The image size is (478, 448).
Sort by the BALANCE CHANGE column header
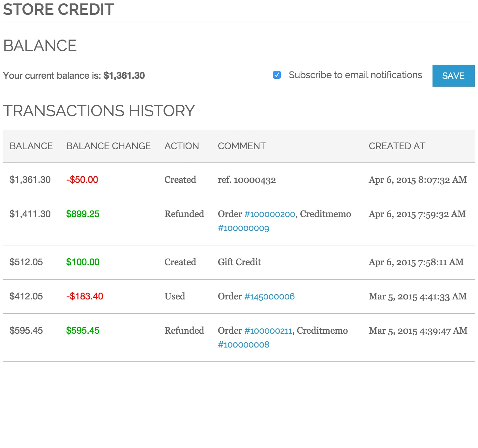(x=108, y=146)
